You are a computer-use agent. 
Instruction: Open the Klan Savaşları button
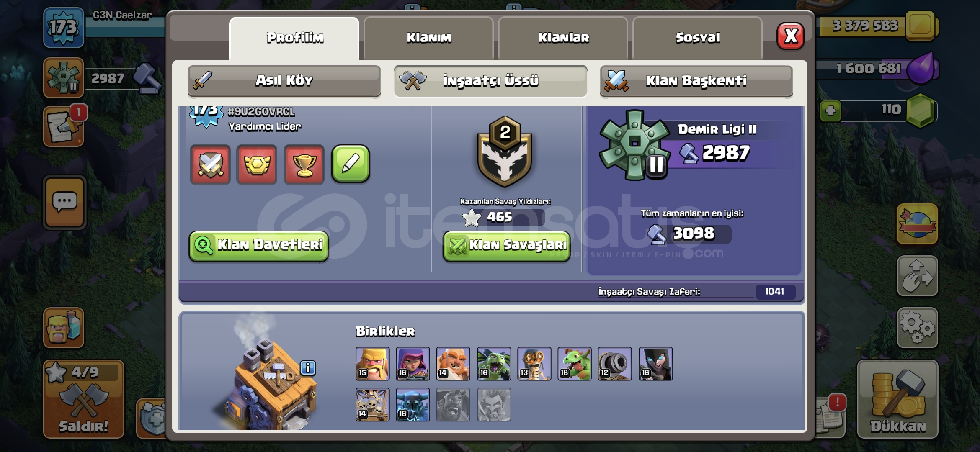[507, 245]
